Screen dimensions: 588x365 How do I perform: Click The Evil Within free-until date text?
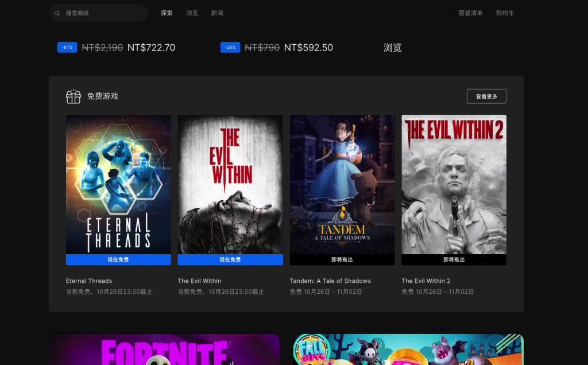pyautogui.click(x=221, y=292)
